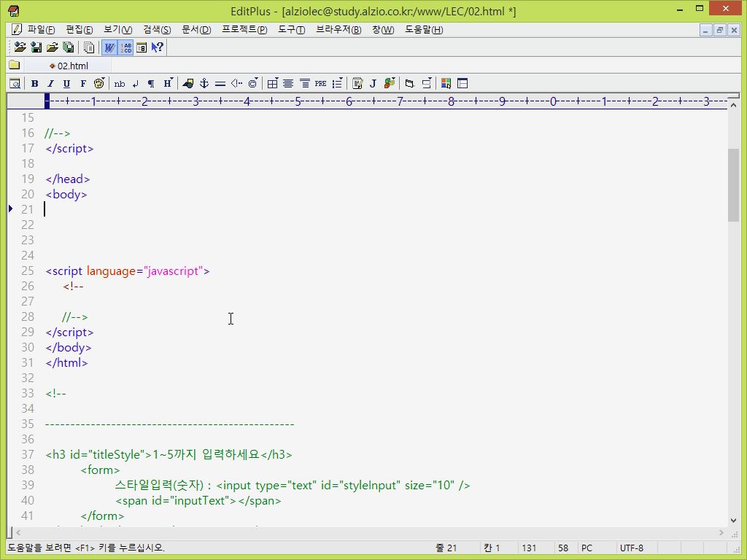Click the vertical scrollbar down arrow
The width and height of the screenshot is (747, 560).
(733, 521)
